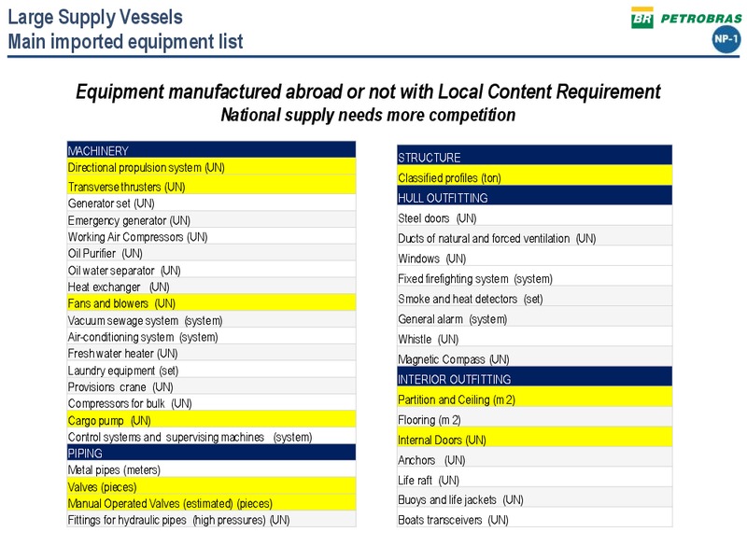Click the Generator set (UN) row
The height and width of the screenshot is (560, 747).
(211, 203)
